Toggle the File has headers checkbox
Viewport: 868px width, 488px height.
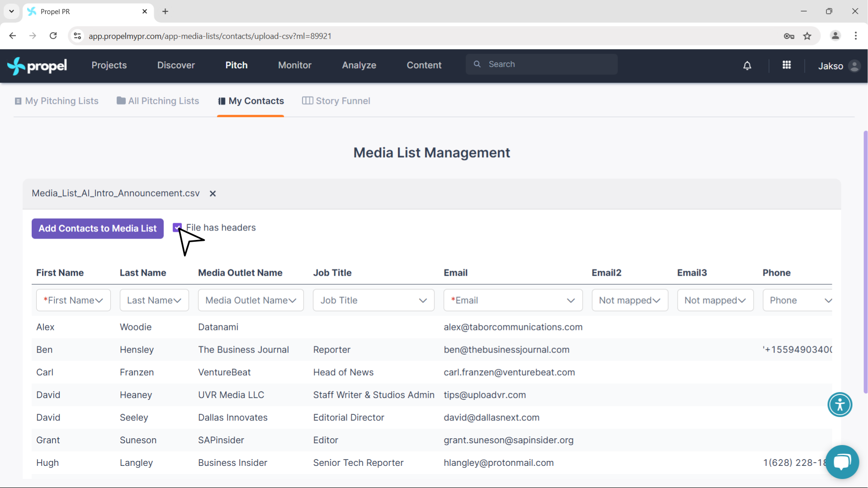(x=177, y=228)
